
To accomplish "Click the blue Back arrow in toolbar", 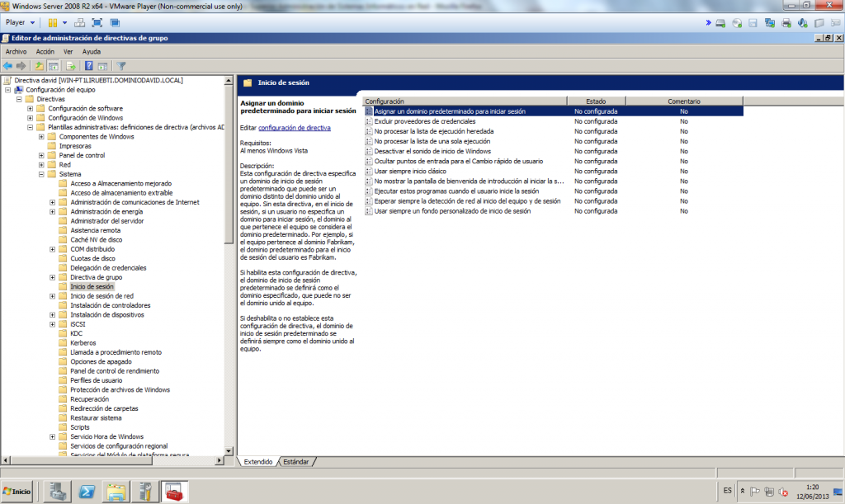I will (x=7, y=65).
